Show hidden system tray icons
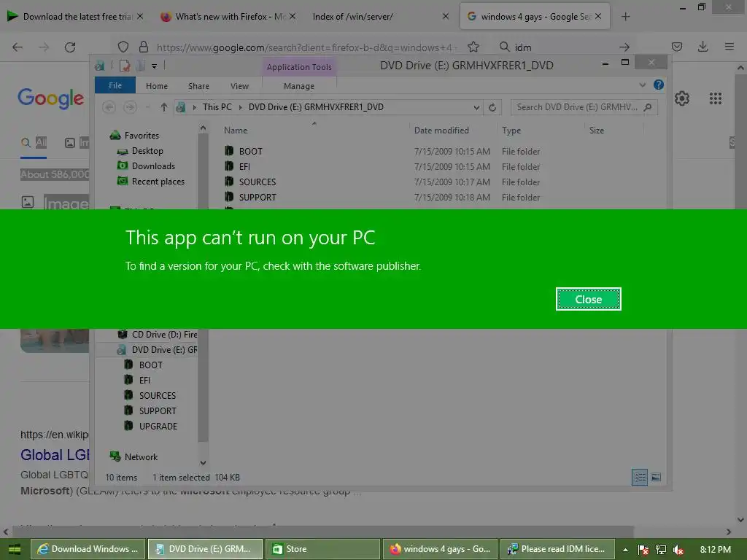 coord(625,550)
